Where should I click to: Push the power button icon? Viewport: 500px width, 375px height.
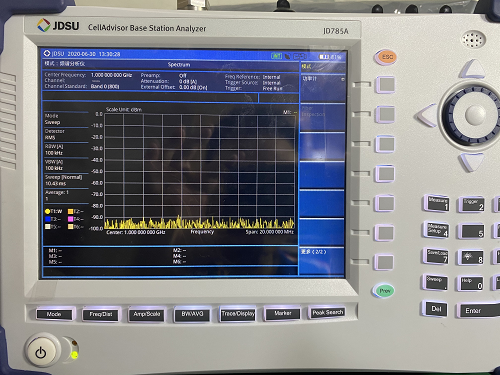point(41,352)
